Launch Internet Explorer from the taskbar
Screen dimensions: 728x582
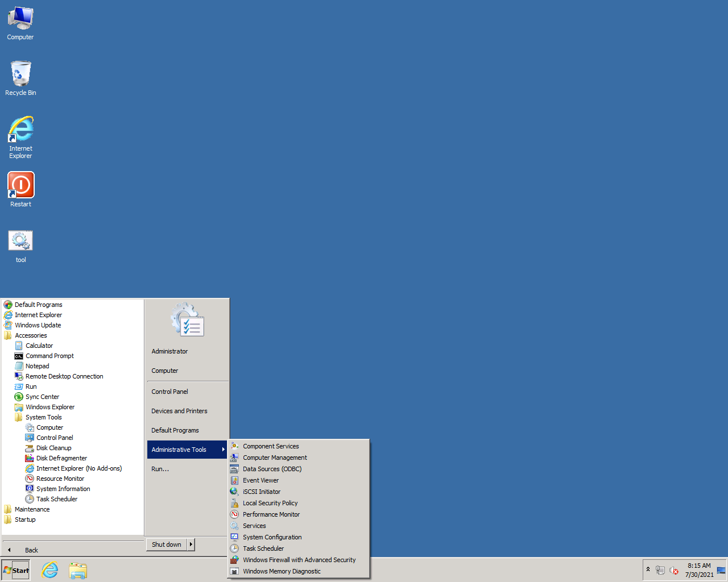pos(50,570)
